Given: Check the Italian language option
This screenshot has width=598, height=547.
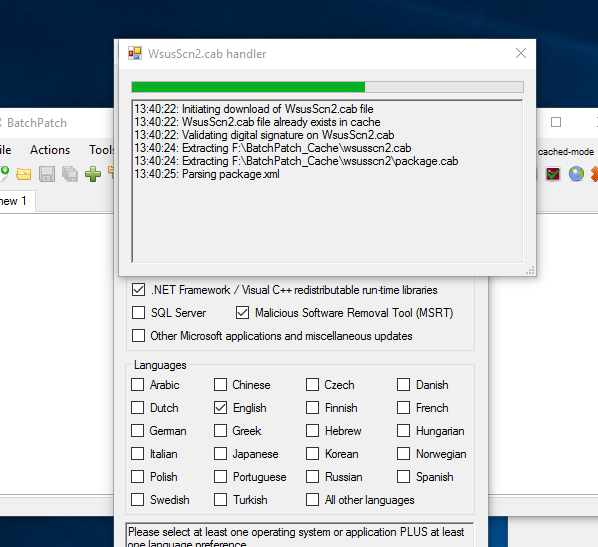Looking at the screenshot, I should click(138, 454).
